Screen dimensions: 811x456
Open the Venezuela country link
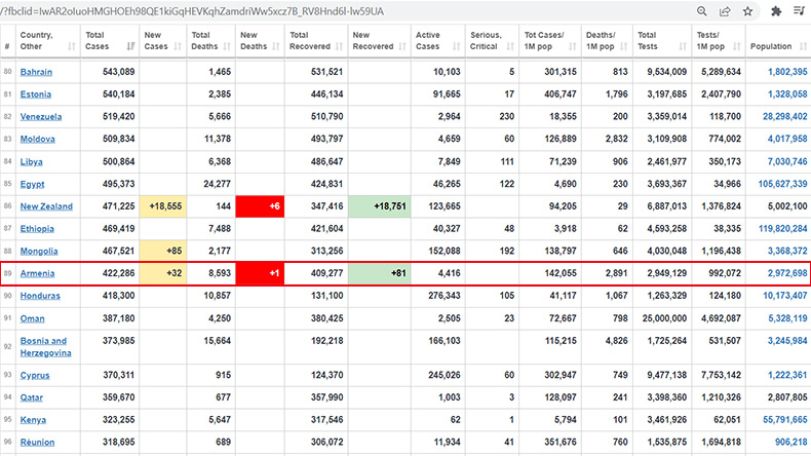click(x=41, y=116)
